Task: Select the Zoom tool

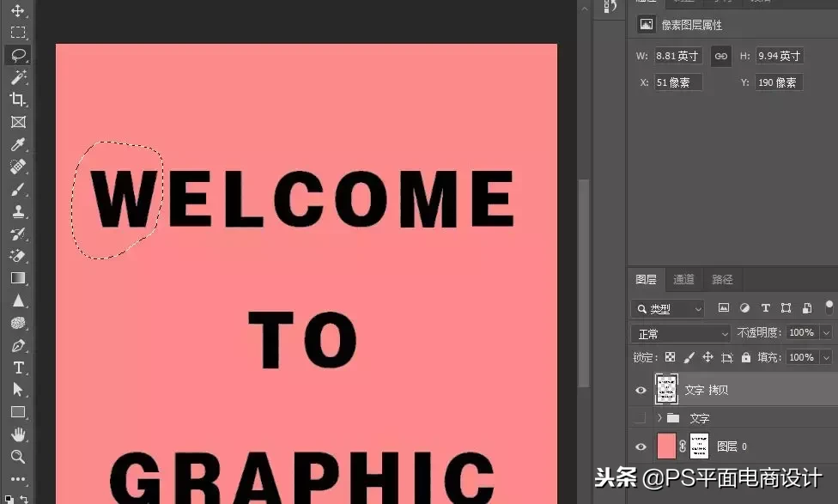Action: tap(18, 457)
